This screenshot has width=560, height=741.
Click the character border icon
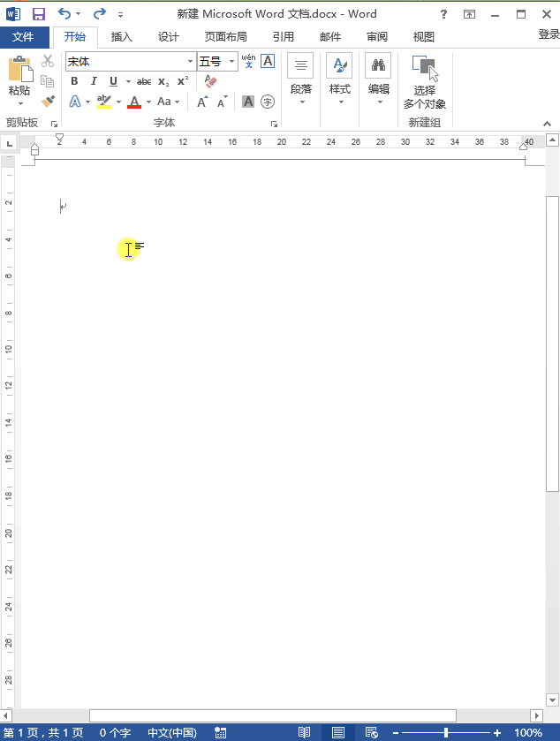pyautogui.click(x=268, y=62)
